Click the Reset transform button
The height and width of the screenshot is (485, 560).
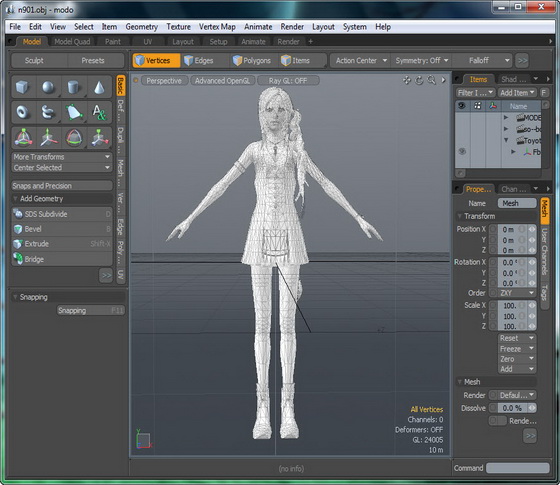(516, 338)
